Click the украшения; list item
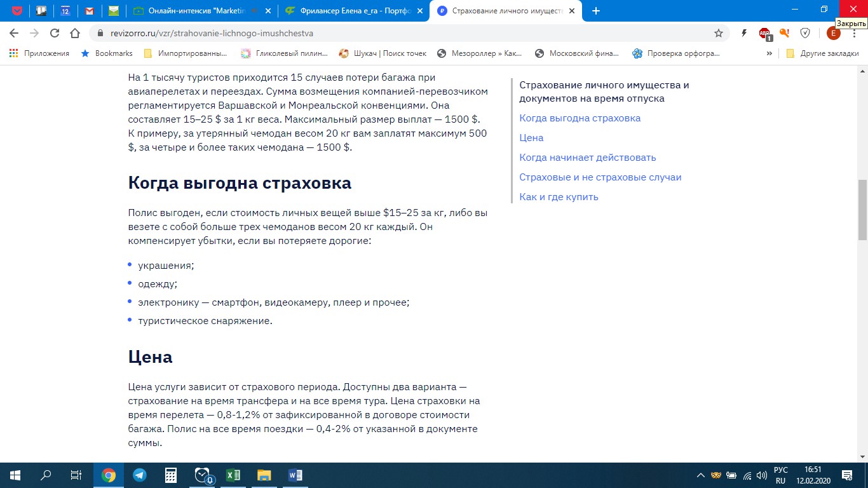This screenshot has width=868, height=488. click(166, 266)
